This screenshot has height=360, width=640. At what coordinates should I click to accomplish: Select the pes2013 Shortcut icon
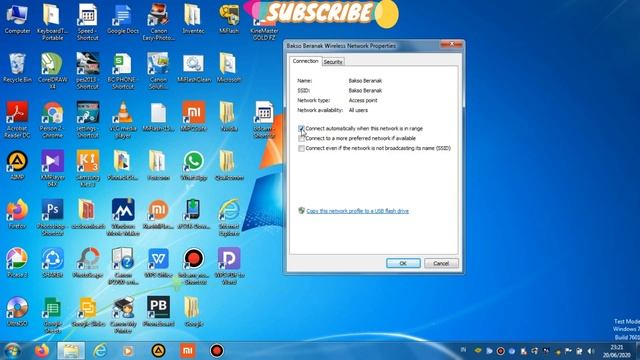[87, 71]
